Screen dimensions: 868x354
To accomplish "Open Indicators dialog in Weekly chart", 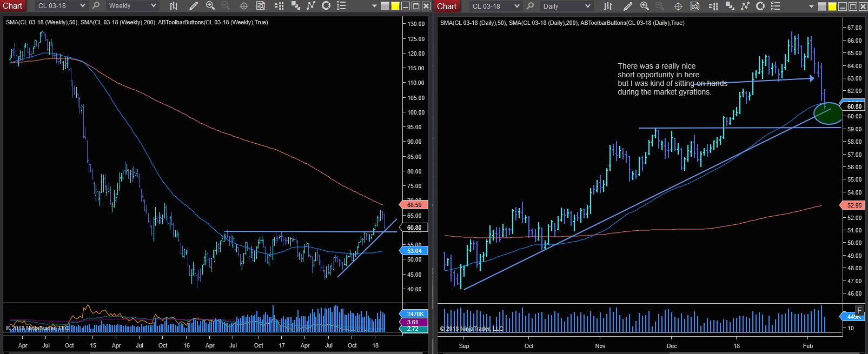I will (x=311, y=6).
